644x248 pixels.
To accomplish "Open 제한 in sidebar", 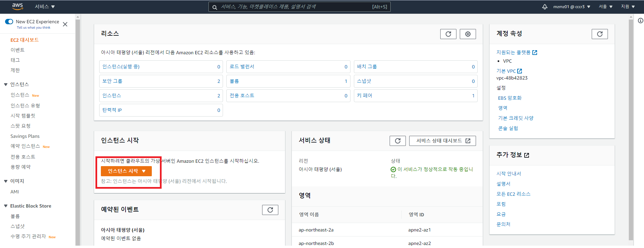I will click(15, 70).
